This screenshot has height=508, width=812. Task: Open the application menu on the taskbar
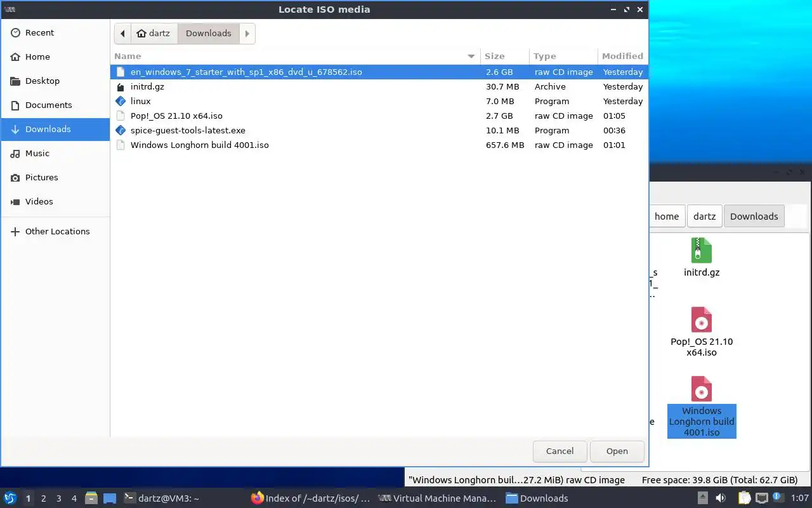(x=10, y=498)
